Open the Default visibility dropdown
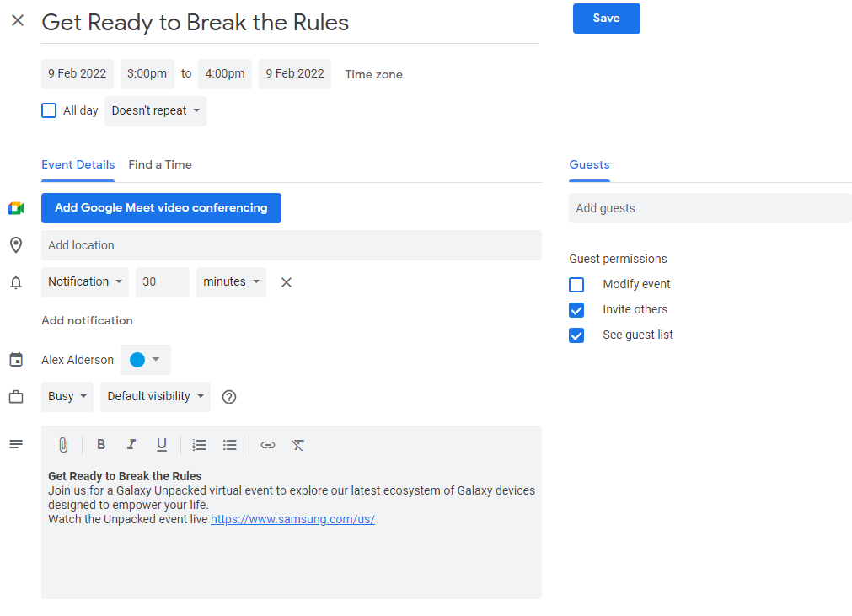 pos(155,397)
